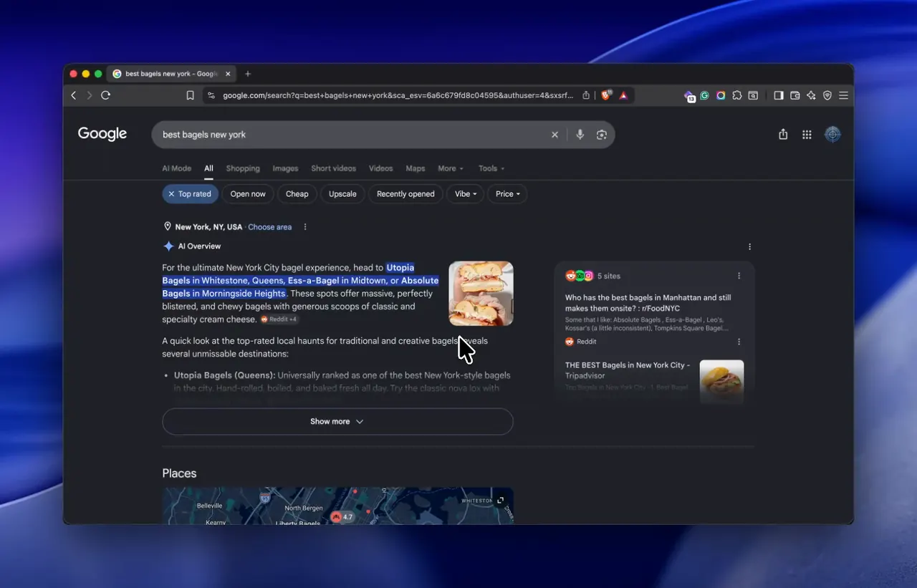Open the extension with the 13 badge

point(689,96)
